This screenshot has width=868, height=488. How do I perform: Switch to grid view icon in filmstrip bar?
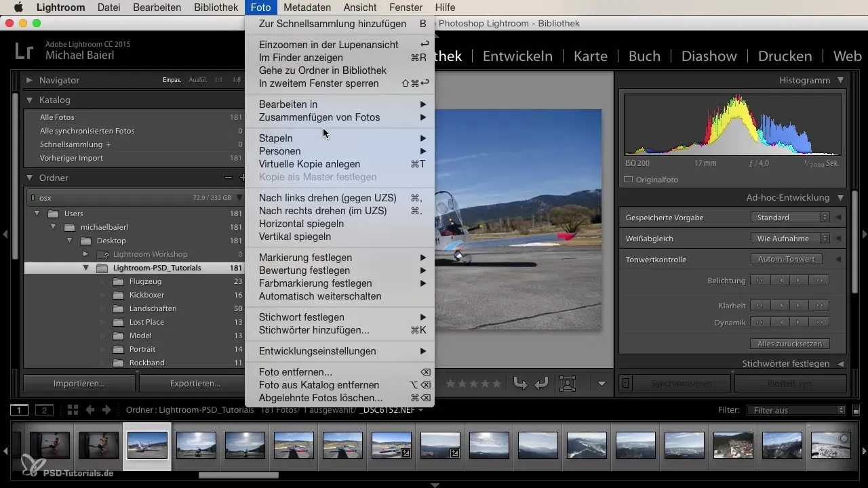coord(73,410)
